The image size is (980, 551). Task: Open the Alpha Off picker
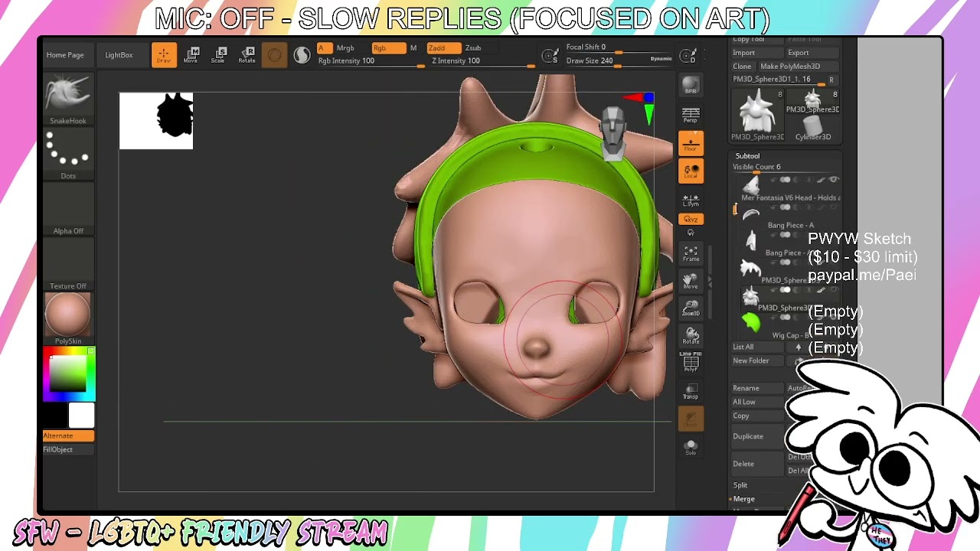(68, 209)
